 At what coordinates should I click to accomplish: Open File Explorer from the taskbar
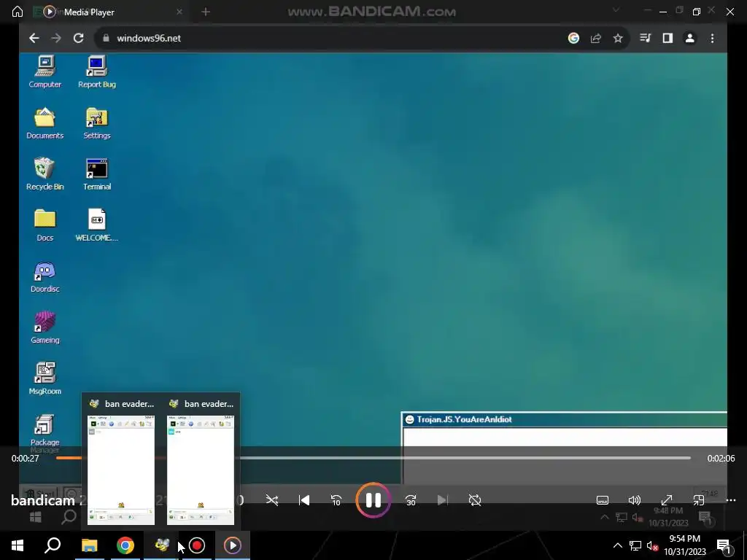coord(89,545)
